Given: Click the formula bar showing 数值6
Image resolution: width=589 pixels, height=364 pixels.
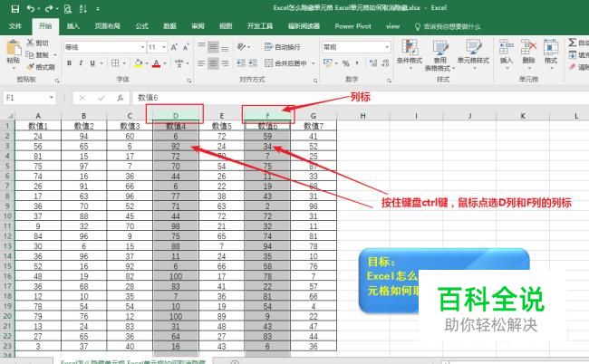Looking at the screenshot, I should [361, 98].
